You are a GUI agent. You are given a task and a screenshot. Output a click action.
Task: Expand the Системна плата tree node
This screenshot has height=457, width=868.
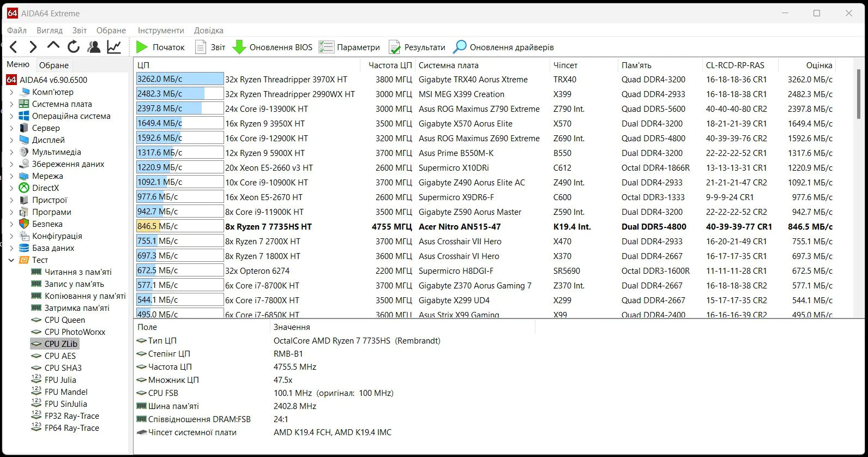pyautogui.click(x=11, y=104)
